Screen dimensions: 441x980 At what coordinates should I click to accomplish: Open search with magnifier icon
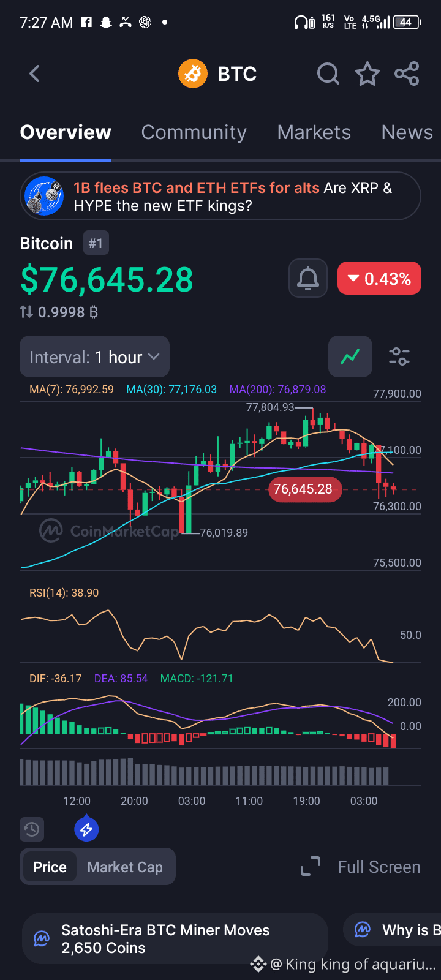tap(328, 74)
